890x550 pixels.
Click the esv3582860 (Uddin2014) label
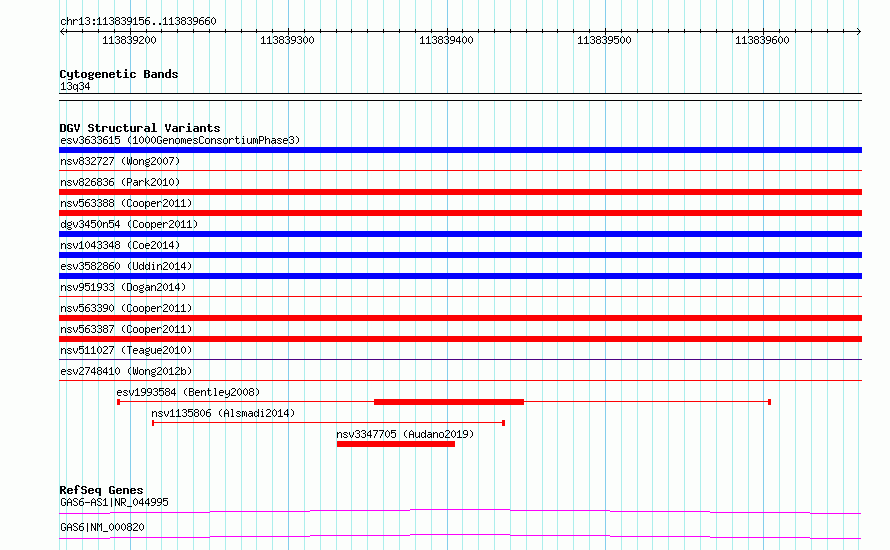coord(126,266)
